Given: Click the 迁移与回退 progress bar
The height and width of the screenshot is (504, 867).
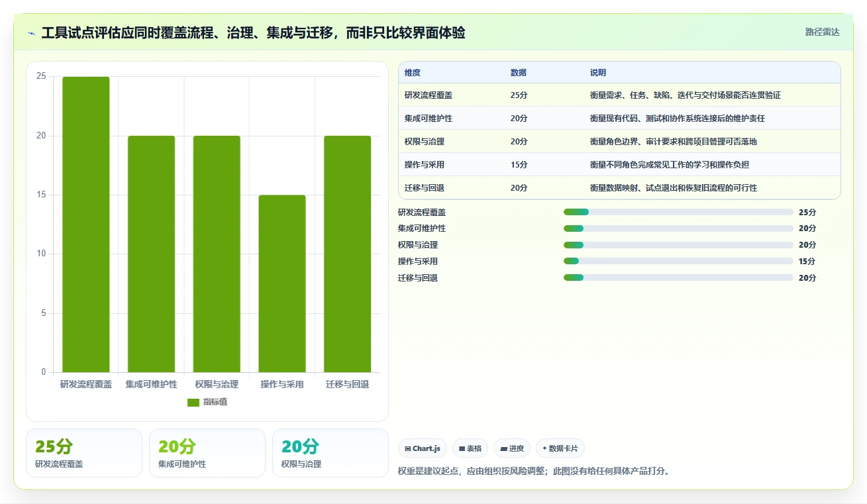Looking at the screenshot, I should [x=678, y=277].
